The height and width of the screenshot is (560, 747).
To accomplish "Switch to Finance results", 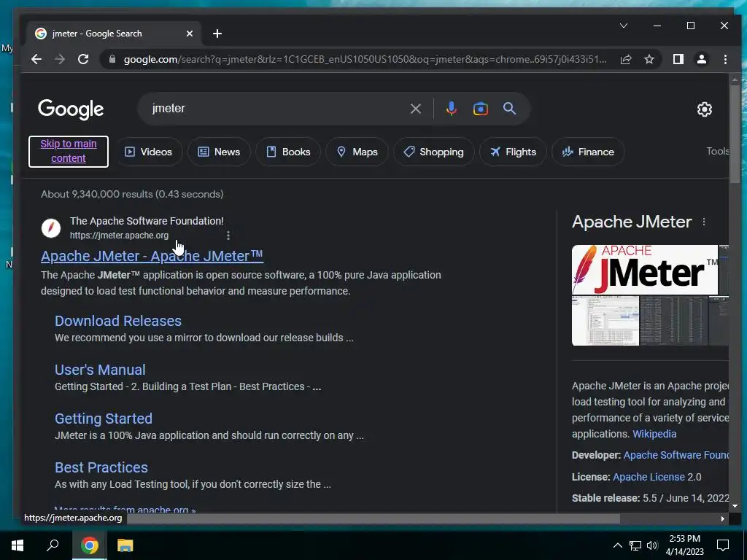I will (588, 152).
